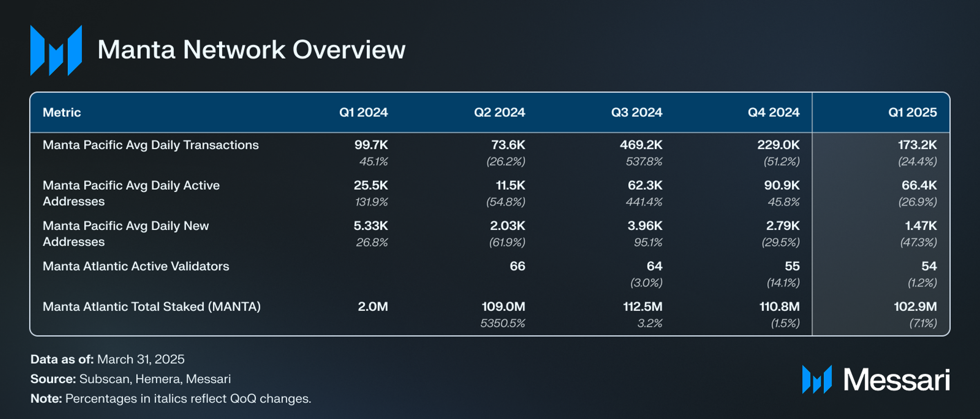Select the 66.4K active addresses value
980x419 pixels.
[x=919, y=185]
